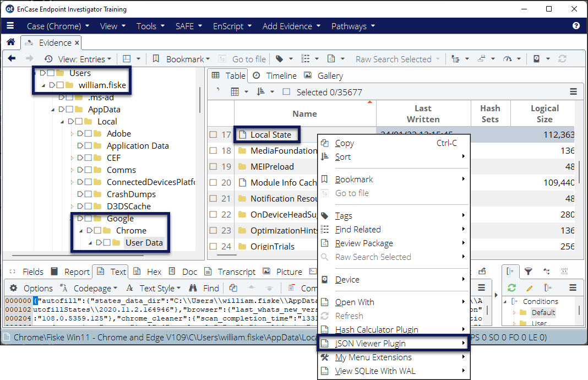Click the table columns icon above the grid
The width and height of the screenshot is (588, 380).
(235, 92)
